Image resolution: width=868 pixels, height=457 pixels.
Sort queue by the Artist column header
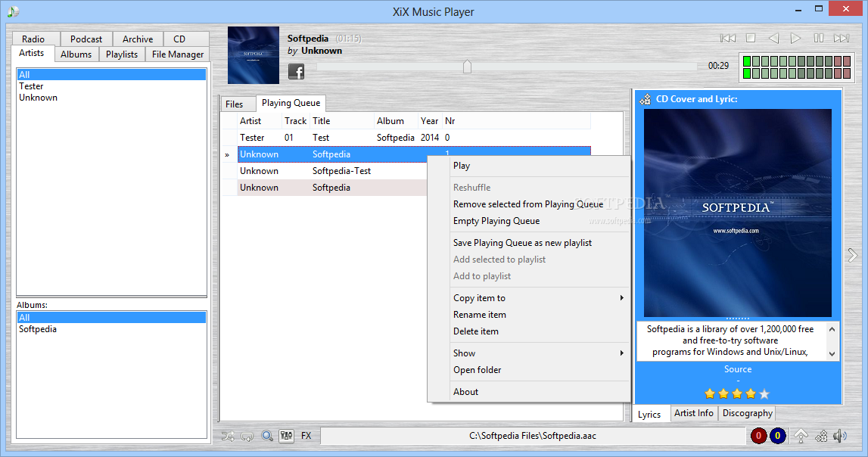259,120
